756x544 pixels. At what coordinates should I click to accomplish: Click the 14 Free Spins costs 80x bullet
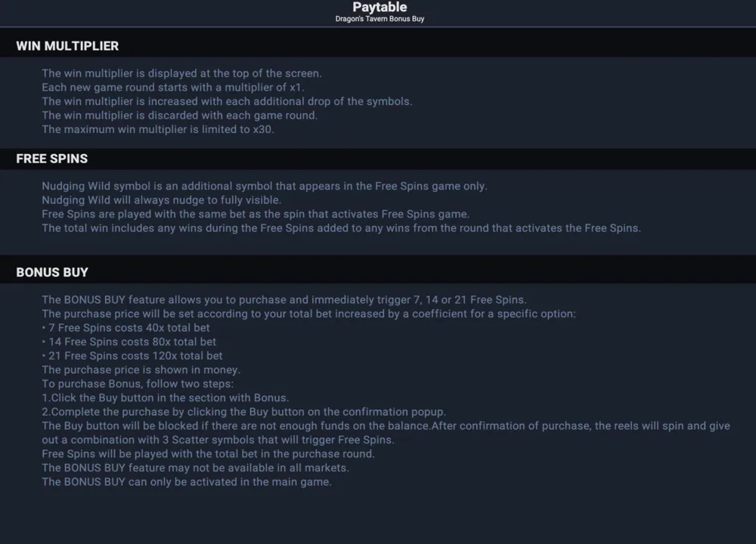click(129, 342)
